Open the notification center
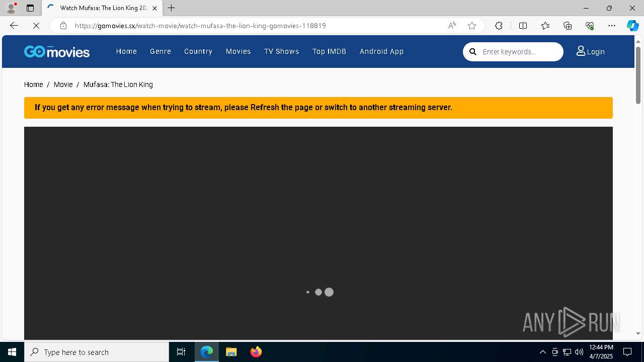The height and width of the screenshot is (362, 644). [627, 352]
